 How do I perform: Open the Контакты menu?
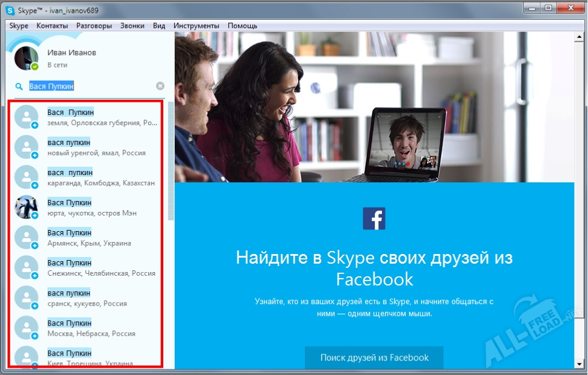point(52,25)
